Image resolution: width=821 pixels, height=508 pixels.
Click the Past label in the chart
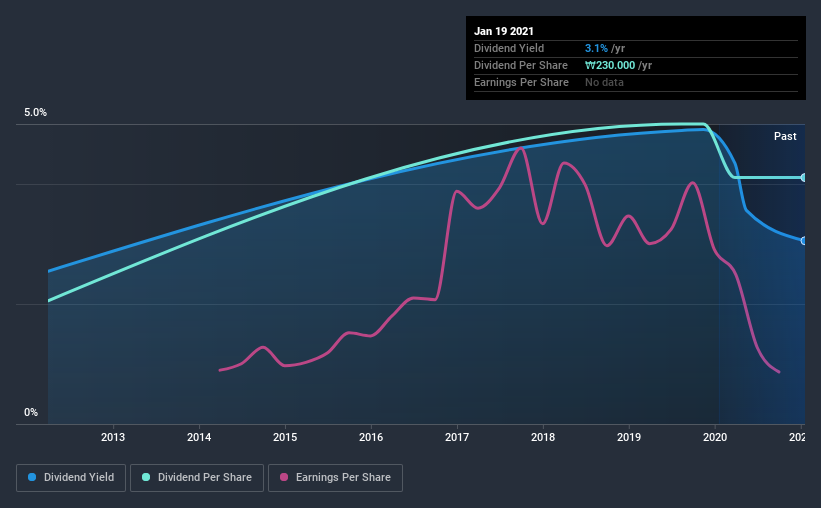click(785, 136)
